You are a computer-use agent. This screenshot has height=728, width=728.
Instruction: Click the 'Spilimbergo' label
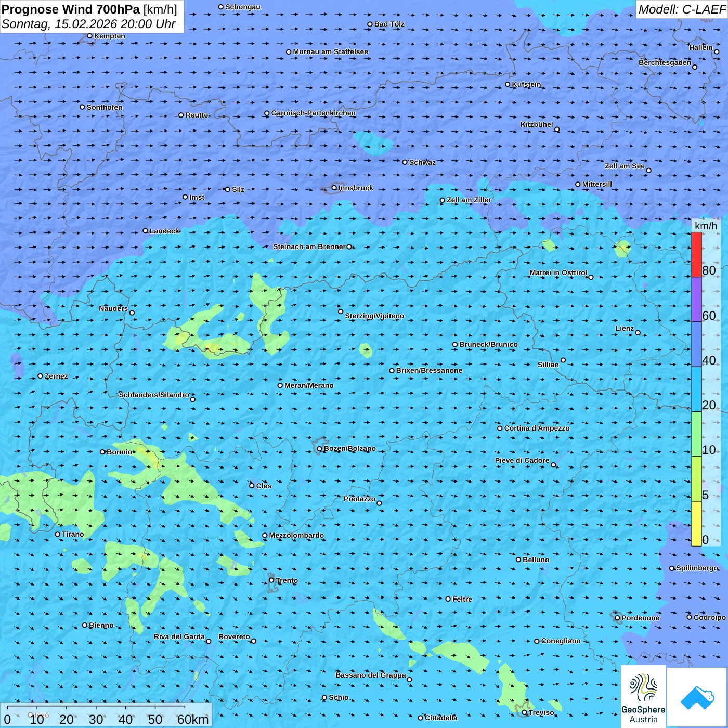coord(697,568)
